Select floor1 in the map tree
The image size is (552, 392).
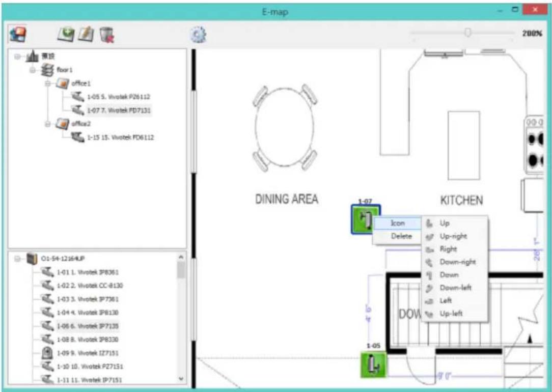(x=65, y=70)
